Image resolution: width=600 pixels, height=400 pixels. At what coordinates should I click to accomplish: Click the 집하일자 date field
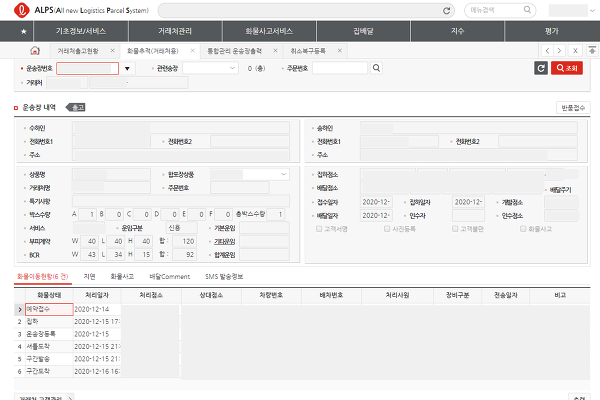point(468,202)
